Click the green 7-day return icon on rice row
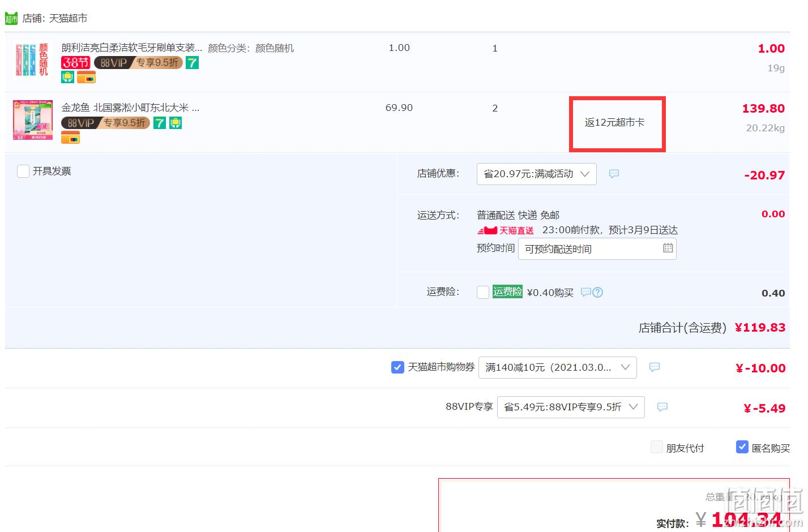The image size is (808, 532). [160, 123]
